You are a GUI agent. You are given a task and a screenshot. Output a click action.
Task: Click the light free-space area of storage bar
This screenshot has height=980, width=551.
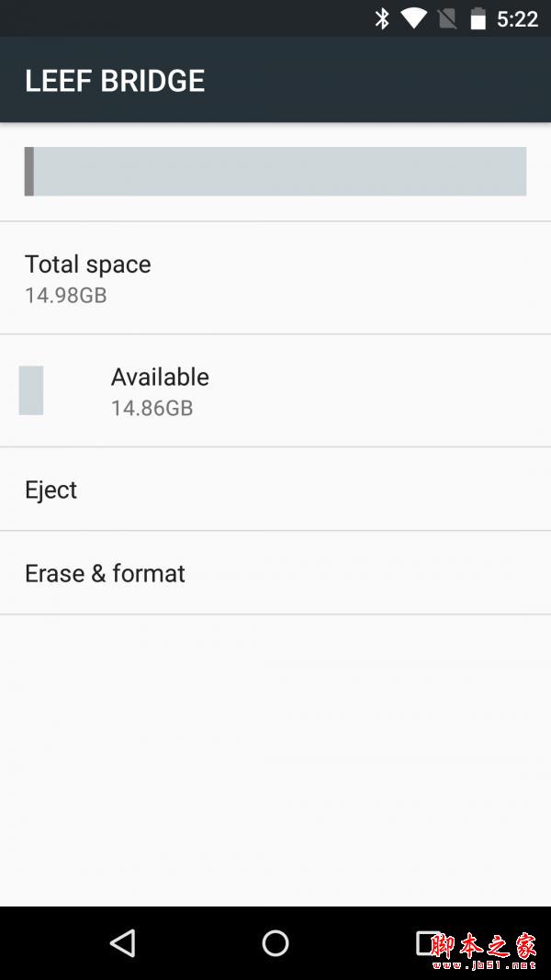tap(280, 171)
